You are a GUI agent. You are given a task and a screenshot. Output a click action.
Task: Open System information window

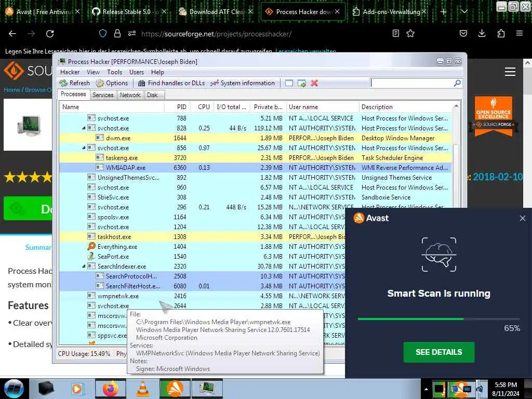(x=243, y=83)
